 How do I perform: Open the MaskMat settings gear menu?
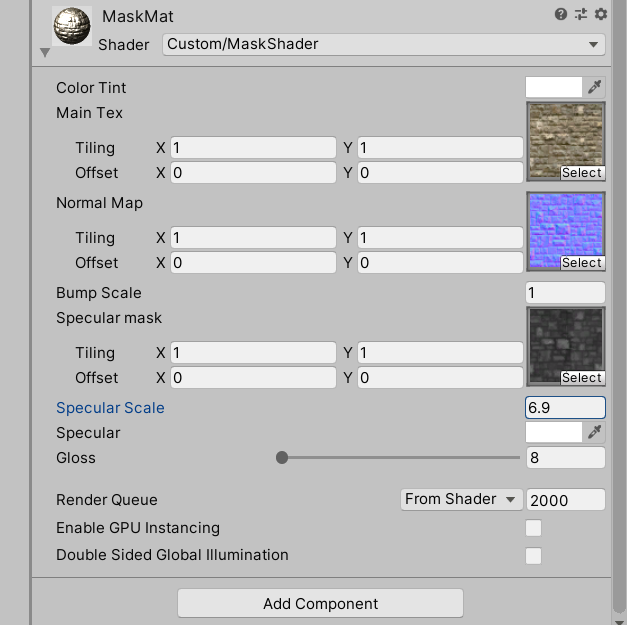tap(601, 14)
